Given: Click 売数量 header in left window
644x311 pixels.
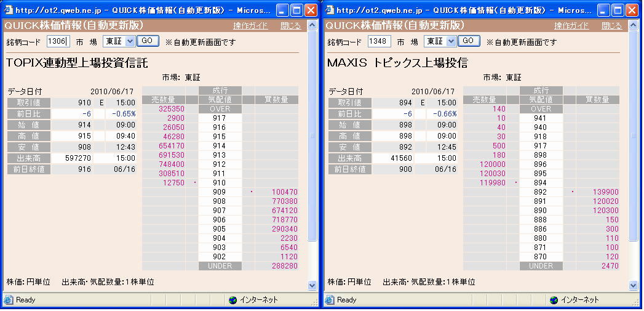Looking at the screenshot, I should pos(164,100).
